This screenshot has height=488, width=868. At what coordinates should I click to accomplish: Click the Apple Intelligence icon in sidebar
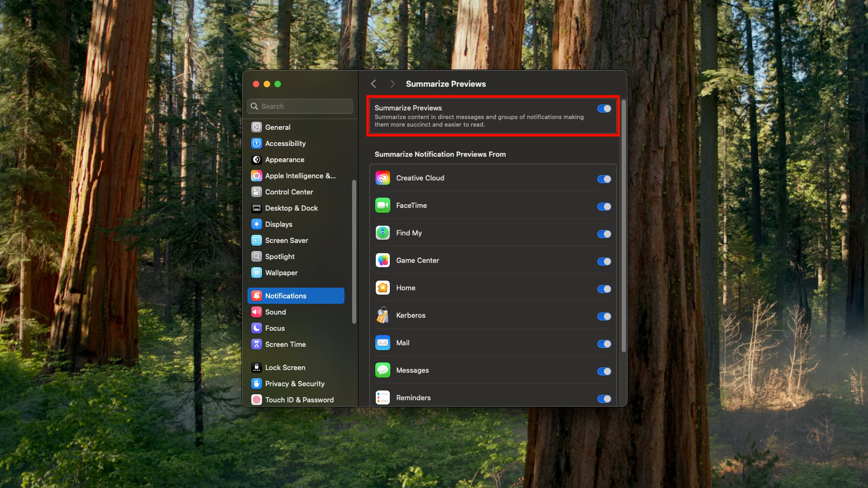coord(257,176)
